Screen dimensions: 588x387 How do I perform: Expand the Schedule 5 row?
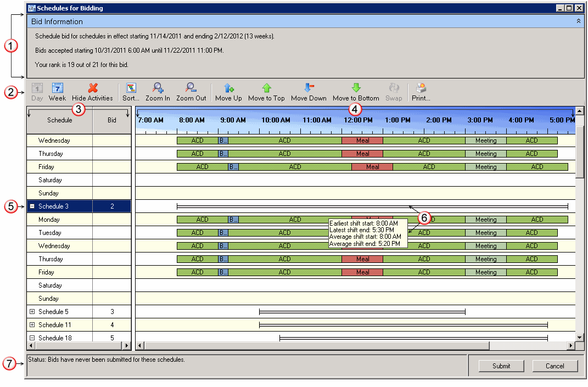[x=32, y=312]
